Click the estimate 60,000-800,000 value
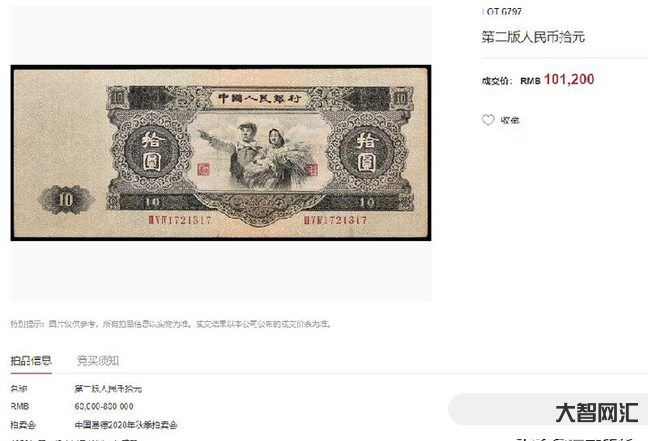This screenshot has width=648, height=441. click(x=104, y=407)
